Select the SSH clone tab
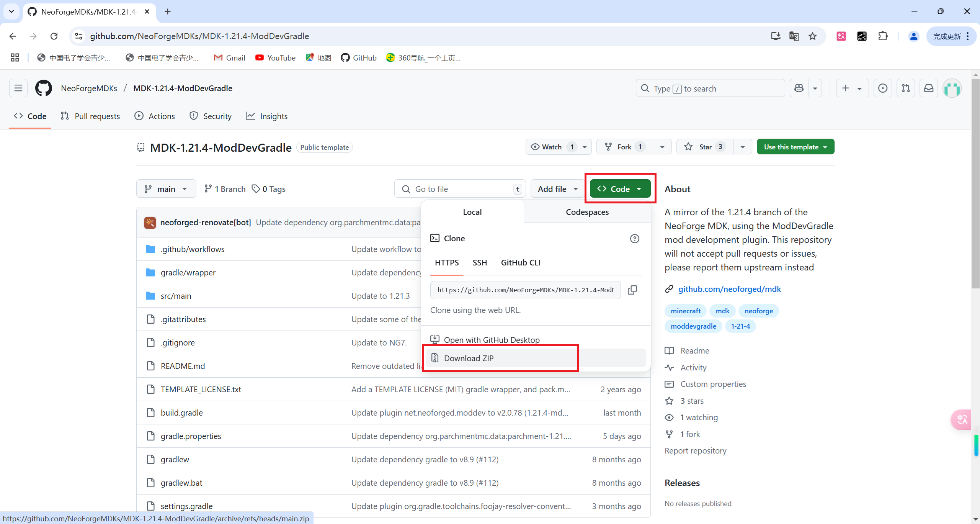The width and height of the screenshot is (980, 524). (480, 263)
